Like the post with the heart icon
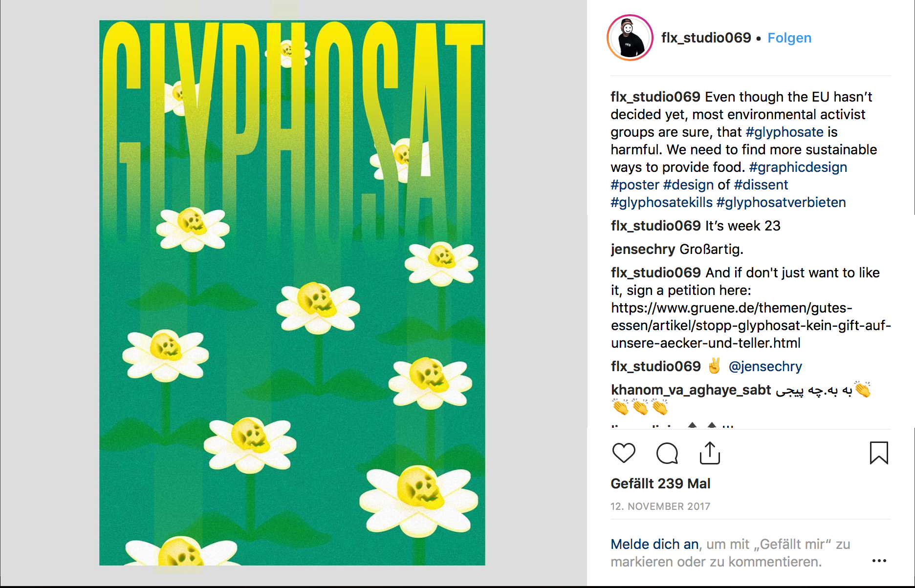The image size is (915, 588). 624,453
